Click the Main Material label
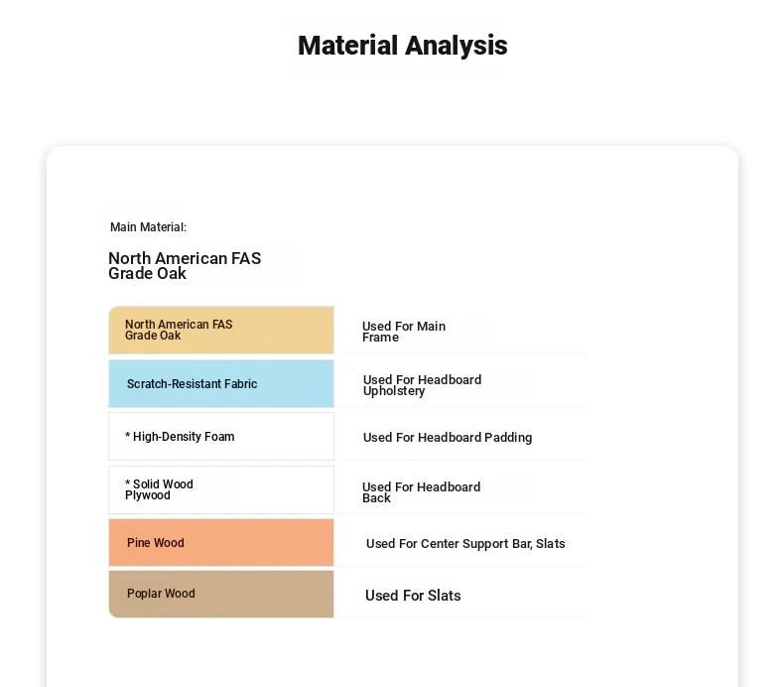The width and height of the screenshot is (784, 687). pyautogui.click(x=148, y=227)
